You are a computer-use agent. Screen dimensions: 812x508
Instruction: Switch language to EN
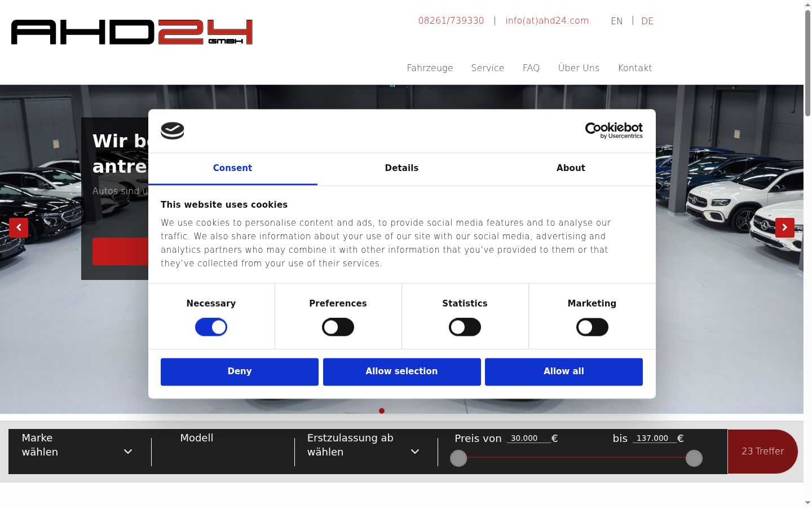pyautogui.click(x=617, y=21)
